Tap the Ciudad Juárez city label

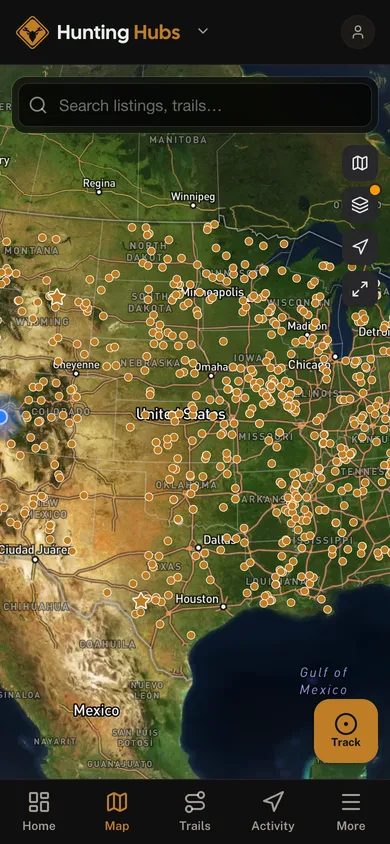click(35, 550)
